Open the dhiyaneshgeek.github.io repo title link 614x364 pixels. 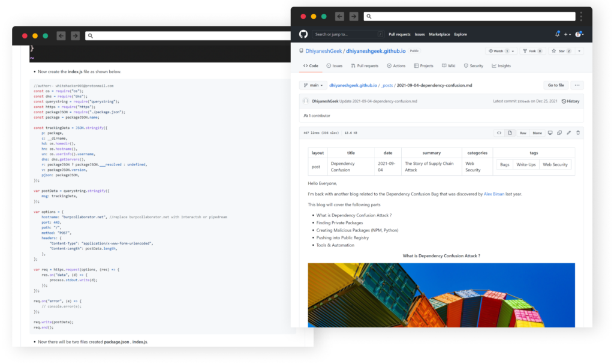(375, 51)
